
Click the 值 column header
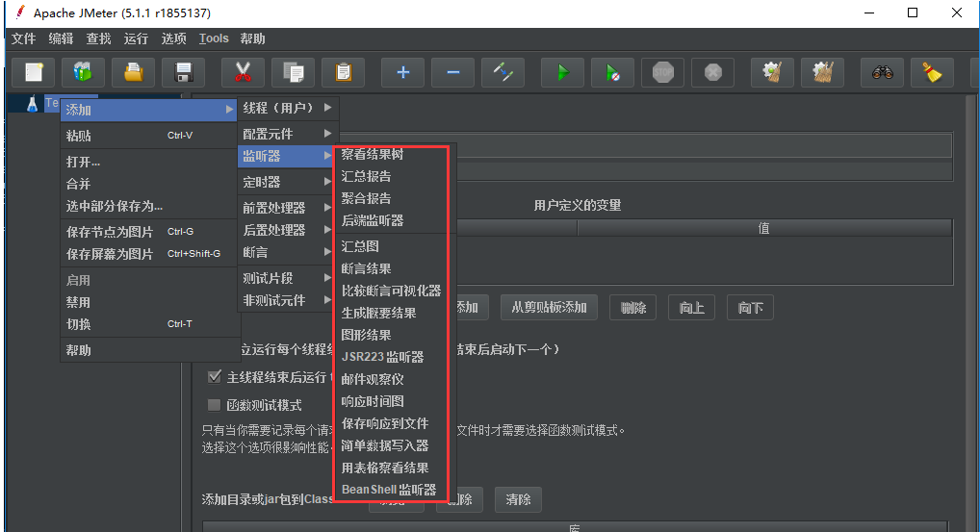click(x=764, y=228)
